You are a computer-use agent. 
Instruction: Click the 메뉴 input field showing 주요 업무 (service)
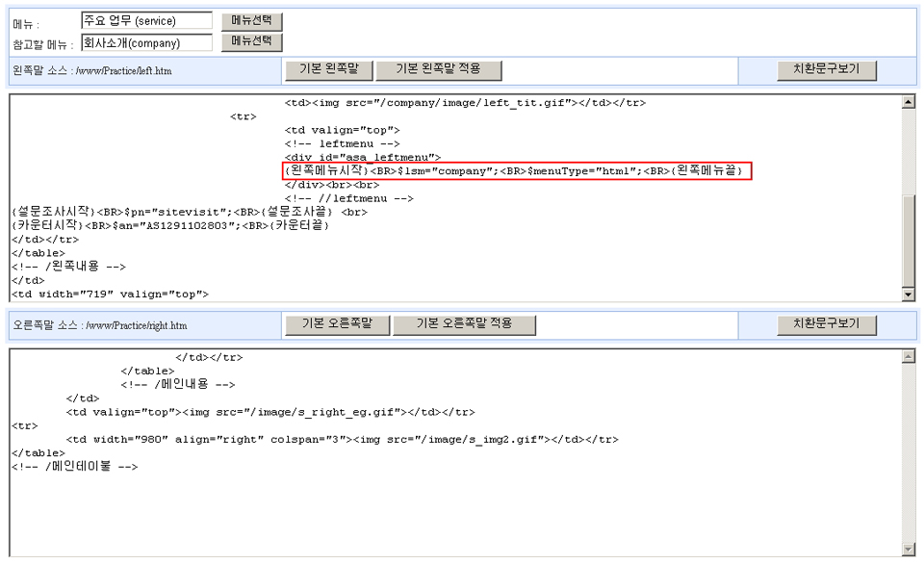tap(145, 20)
